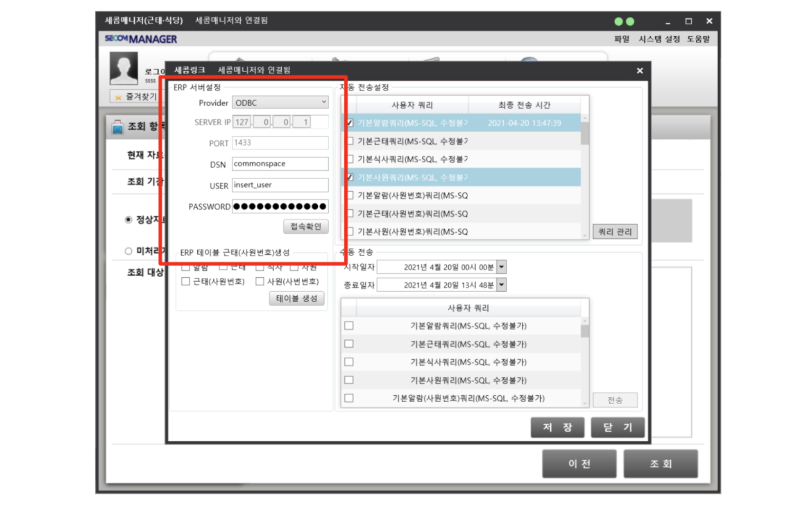This screenshot has width=788, height=532.
Task: Click into the DSN input field
Action: (280, 164)
